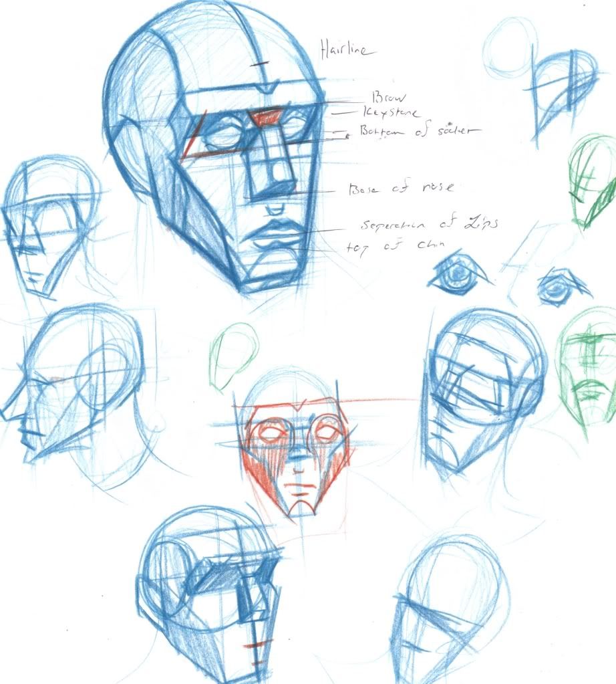Select the "Base of nose" label
The height and width of the screenshot is (684, 616).
tap(400, 188)
